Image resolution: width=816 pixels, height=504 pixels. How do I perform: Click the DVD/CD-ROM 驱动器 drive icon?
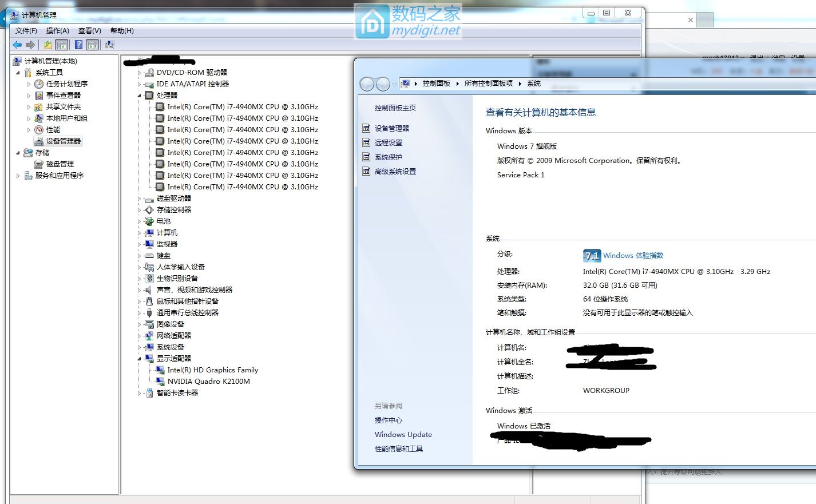[149, 72]
